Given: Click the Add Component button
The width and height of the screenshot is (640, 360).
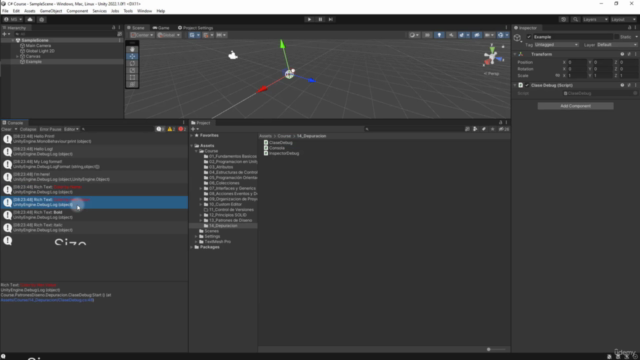Looking at the screenshot, I should (575, 106).
